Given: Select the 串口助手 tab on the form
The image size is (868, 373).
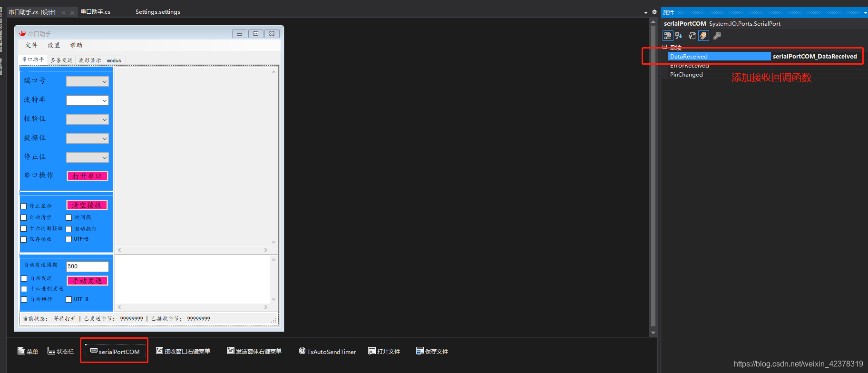Looking at the screenshot, I should click(33, 59).
